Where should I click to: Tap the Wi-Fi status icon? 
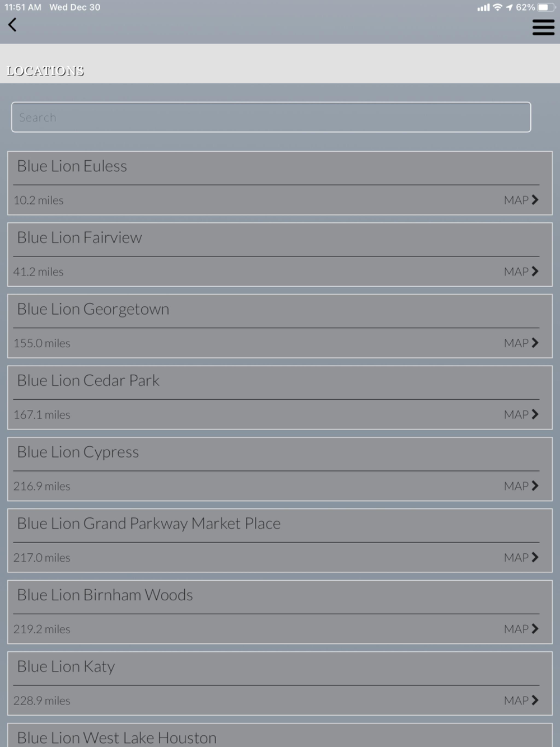click(497, 7)
